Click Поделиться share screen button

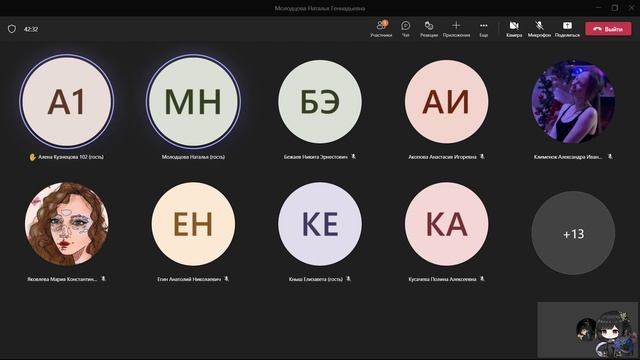pyautogui.click(x=567, y=29)
